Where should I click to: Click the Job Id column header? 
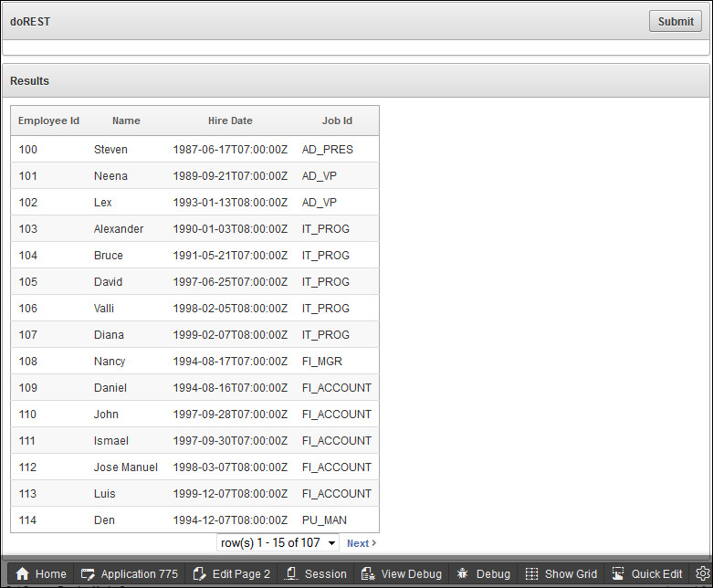[337, 121]
